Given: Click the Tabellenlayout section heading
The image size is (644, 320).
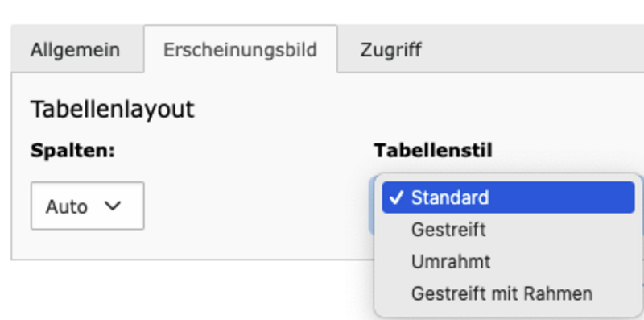Looking at the screenshot, I should [x=112, y=110].
